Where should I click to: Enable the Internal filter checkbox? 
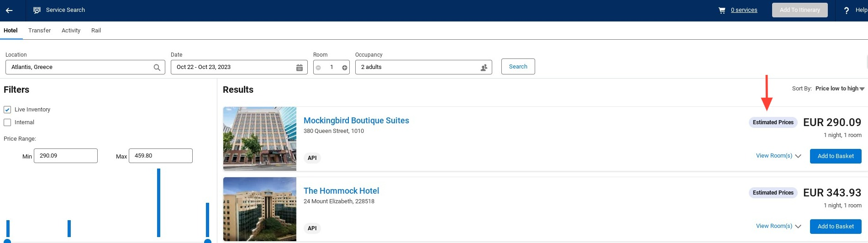pos(7,122)
